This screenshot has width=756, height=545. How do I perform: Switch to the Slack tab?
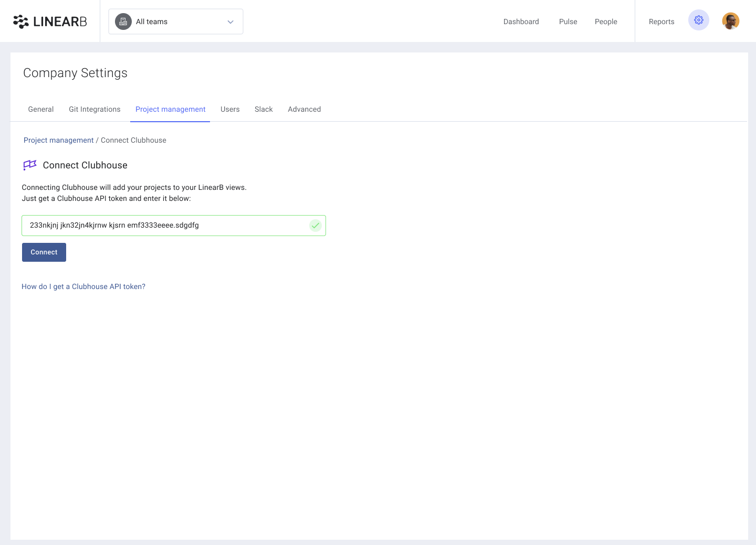tap(264, 109)
